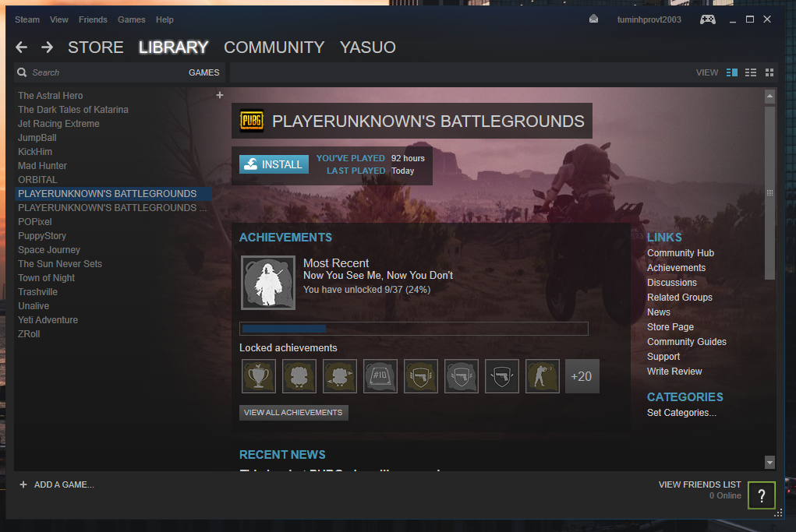Select the #10 locked achievement icon
The image size is (796, 532).
pos(380,376)
